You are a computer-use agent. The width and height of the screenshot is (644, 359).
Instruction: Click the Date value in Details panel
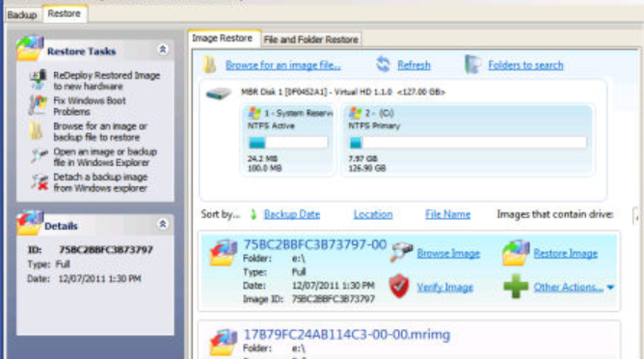(100, 278)
